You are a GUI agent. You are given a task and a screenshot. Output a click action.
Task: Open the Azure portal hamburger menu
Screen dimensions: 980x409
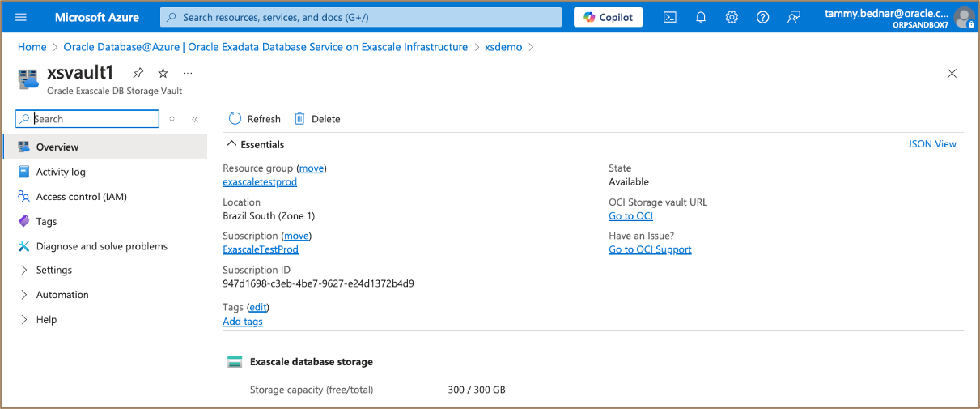[x=22, y=17]
